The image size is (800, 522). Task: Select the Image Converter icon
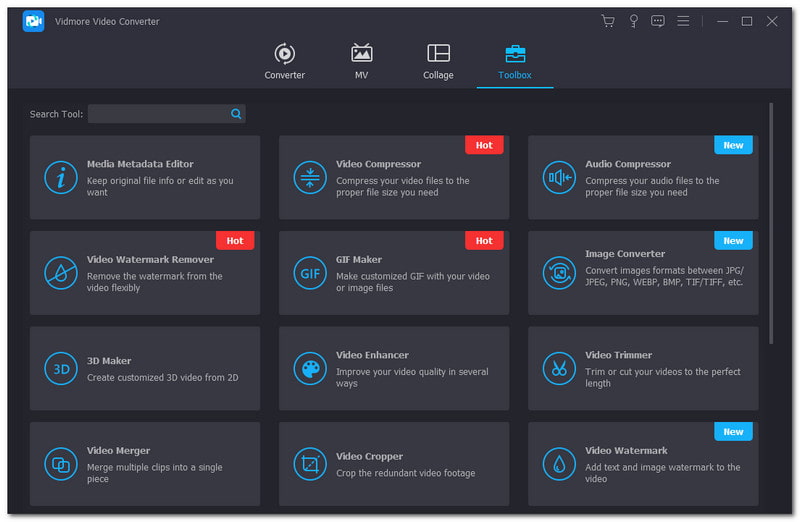pos(559,273)
